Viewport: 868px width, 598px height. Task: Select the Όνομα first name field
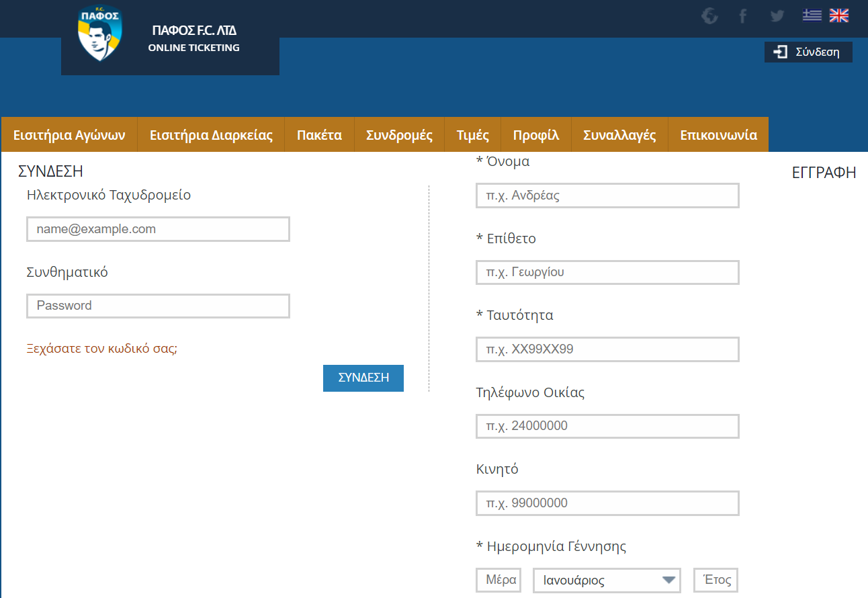click(607, 196)
